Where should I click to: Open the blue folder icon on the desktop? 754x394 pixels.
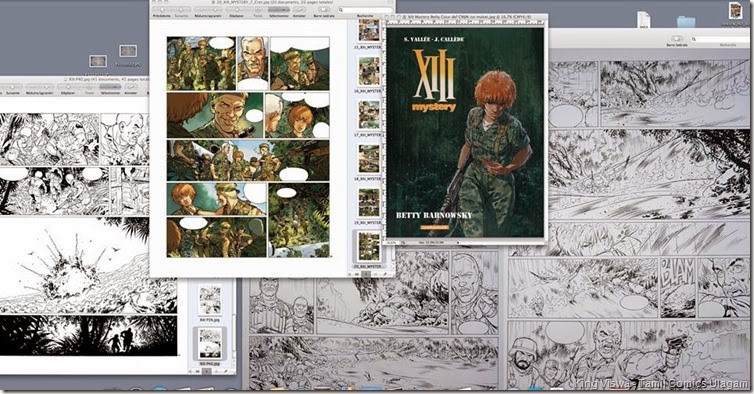pyautogui.click(x=686, y=22)
